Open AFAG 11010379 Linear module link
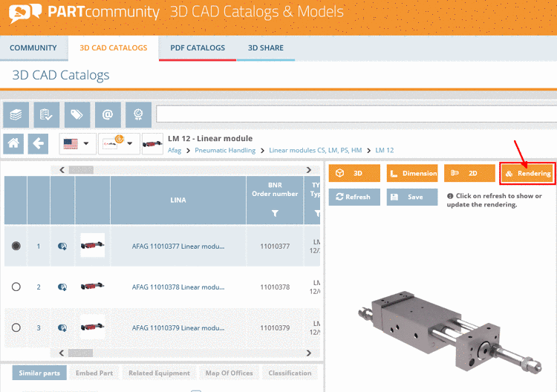Screen dimensions: 557x392 [178, 327]
